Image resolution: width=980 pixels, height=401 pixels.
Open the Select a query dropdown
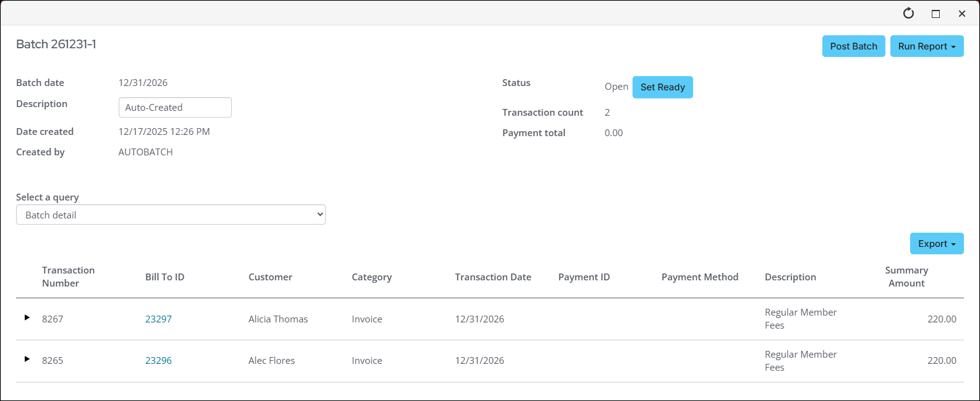tap(171, 215)
